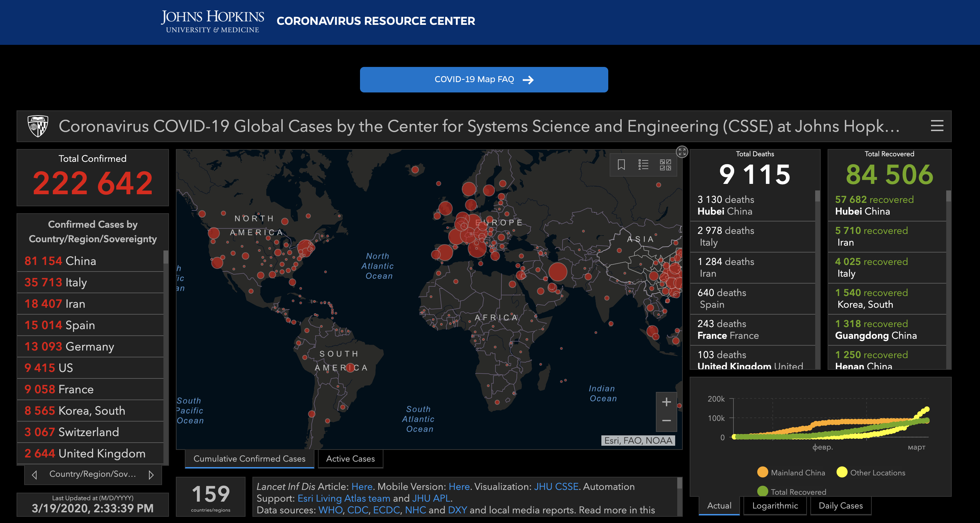The height and width of the screenshot is (523, 980).
Task: Click the COVID-19 Map FAQ button
Action: pyautogui.click(x=483, y=80)
